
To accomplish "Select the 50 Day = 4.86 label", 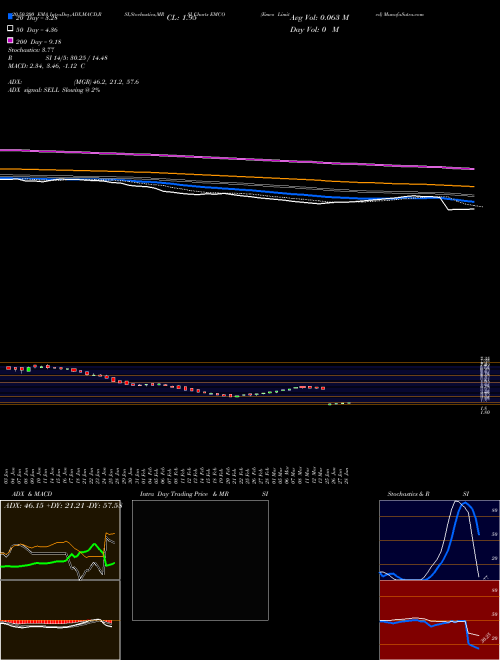I will tap(37, 30).
